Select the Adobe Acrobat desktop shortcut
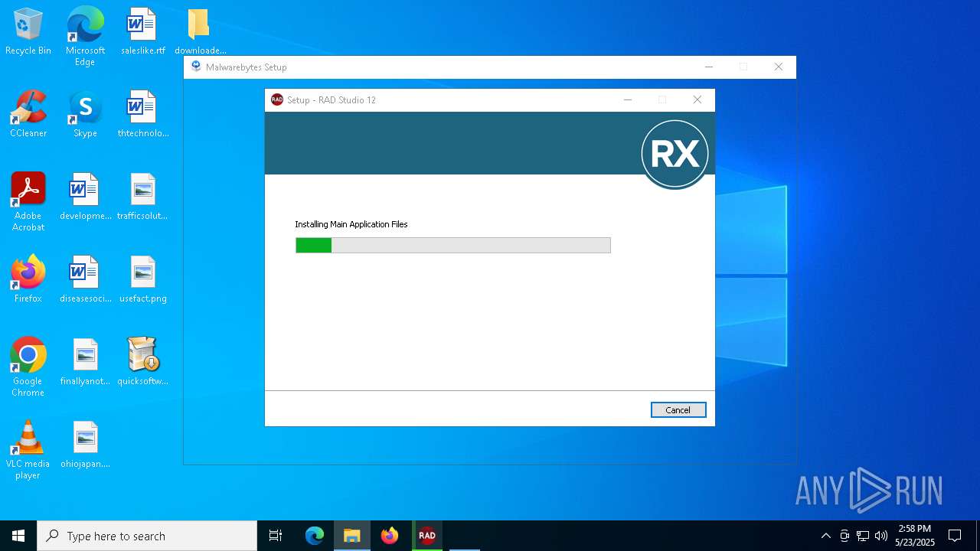980x551 pixels. pos(28,202)
